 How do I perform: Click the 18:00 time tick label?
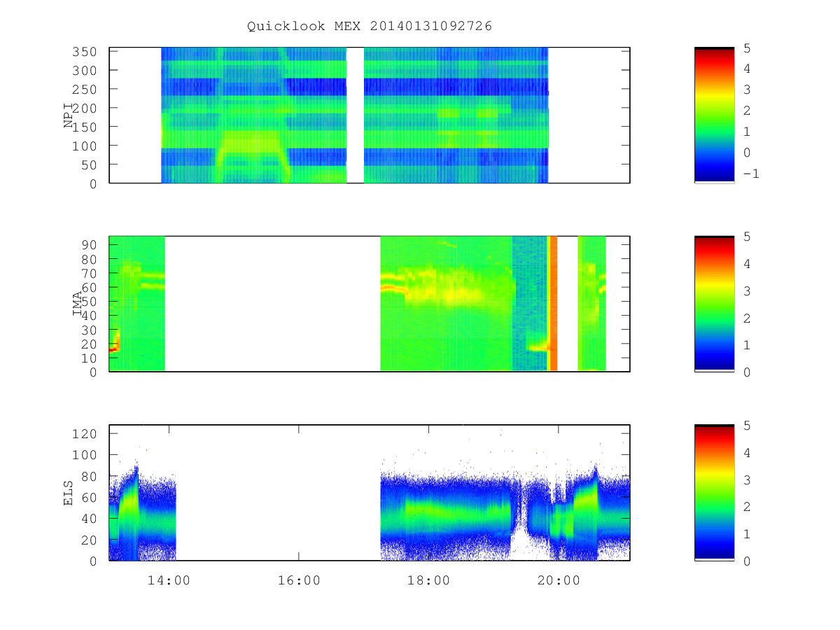pos(428,580)
